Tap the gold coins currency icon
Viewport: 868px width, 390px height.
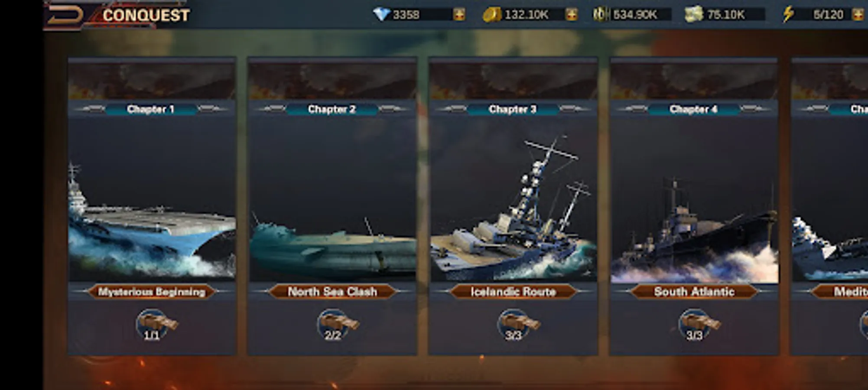click(x=492, y=15)
